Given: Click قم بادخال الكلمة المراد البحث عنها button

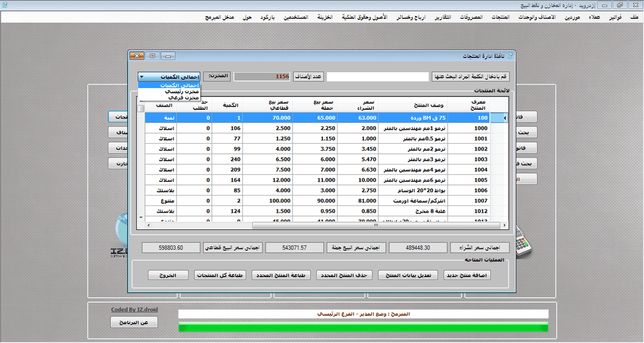Looking at the screenshot, I should tap(470, 77).
